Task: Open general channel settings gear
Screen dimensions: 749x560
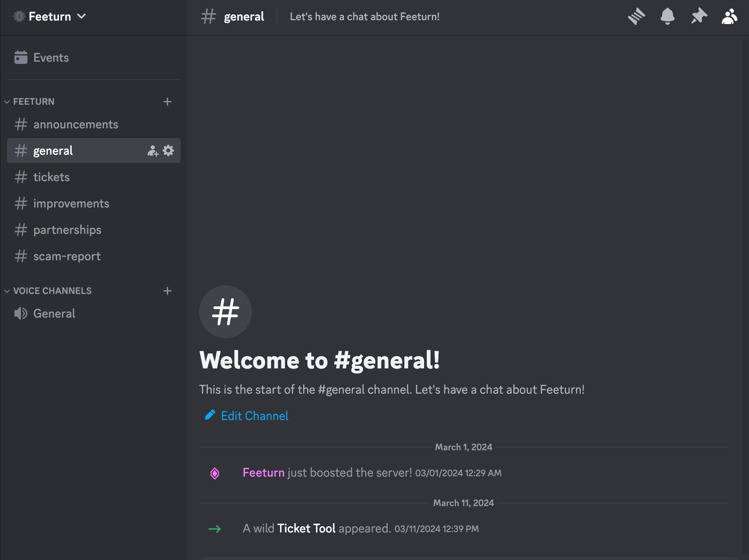Action: coord(168,150)
